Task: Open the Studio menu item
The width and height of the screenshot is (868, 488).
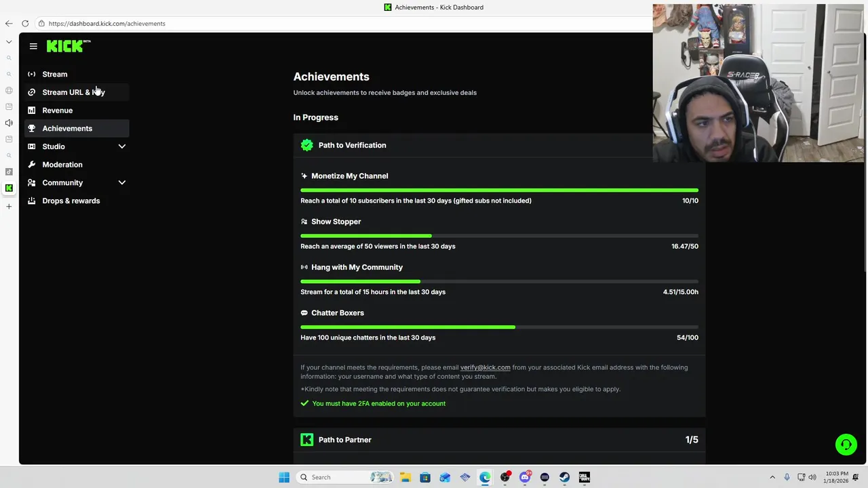Action: coord(77,146)
